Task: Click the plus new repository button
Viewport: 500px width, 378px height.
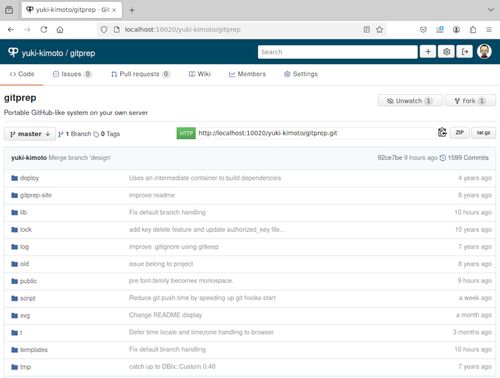Action: pyautogui.click(x=428, y=52)
